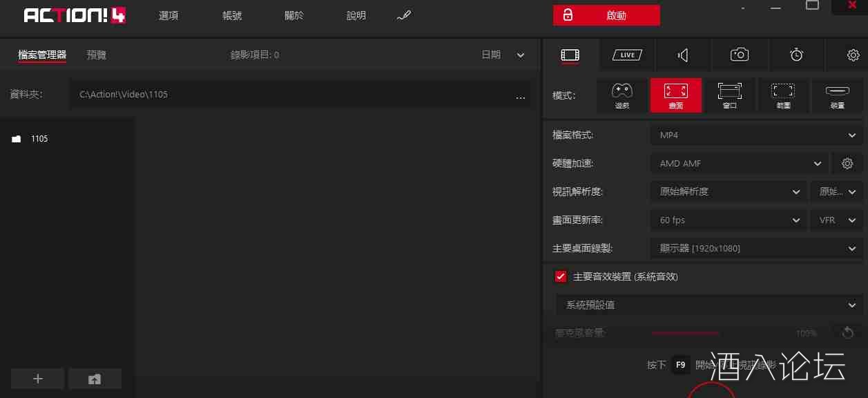Image resolution: width=868 pixels, height=398 pixels.
Task: Open the 顯示器 [1920x1080] dropdown
Action: pos(756,248)
